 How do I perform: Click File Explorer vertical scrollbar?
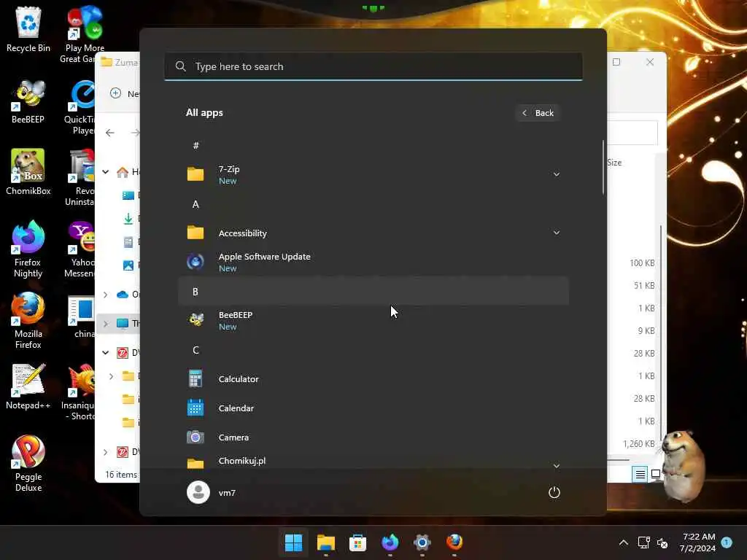661,333
